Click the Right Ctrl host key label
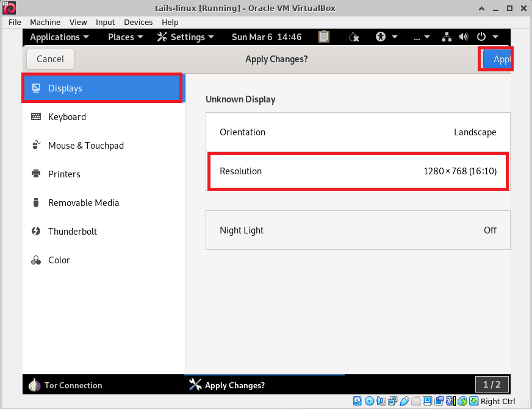This screenshot has height=409, width=532. [498, 401]
